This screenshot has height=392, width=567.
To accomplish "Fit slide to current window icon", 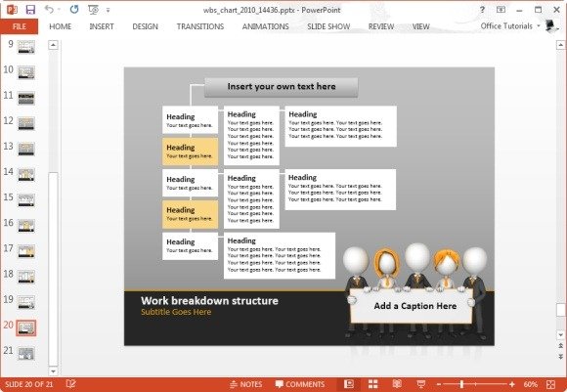I will (x=550, y=384).
